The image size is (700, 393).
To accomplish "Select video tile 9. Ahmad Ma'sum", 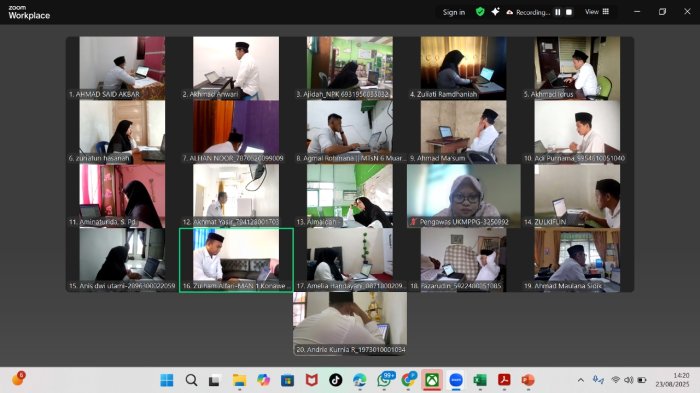I will coord(463,132).
